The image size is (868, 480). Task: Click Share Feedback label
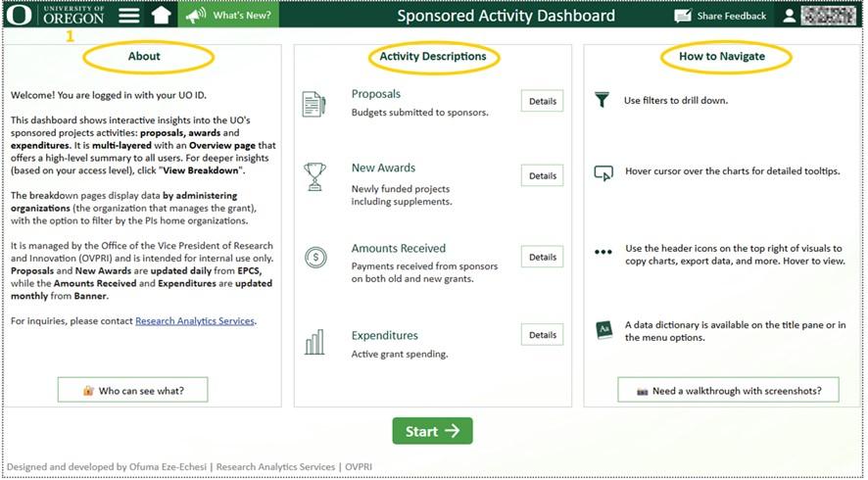(x=731, y=16)
